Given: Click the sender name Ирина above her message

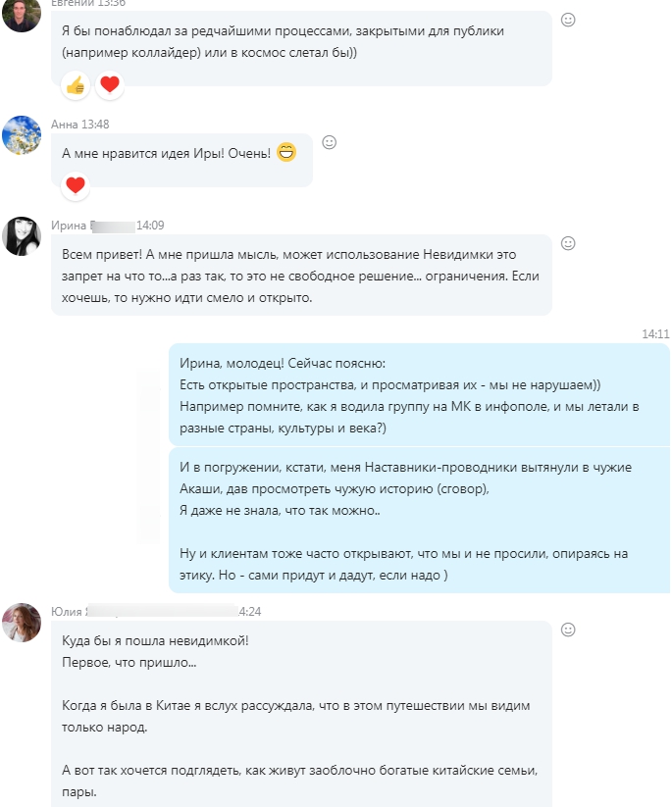Looking at the screenshot, I should pos(69,226).
